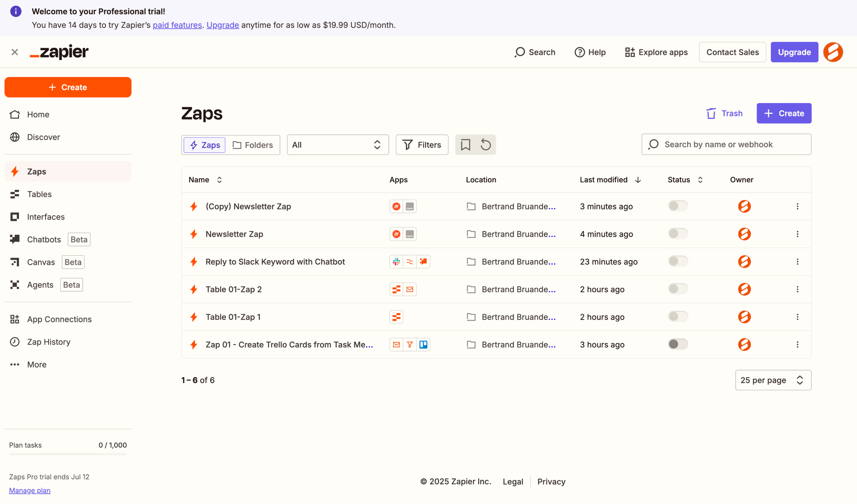Open App Connections in the sidebar
The width and height of the screenshot is (857, 504).
click(x=68, y=319)
